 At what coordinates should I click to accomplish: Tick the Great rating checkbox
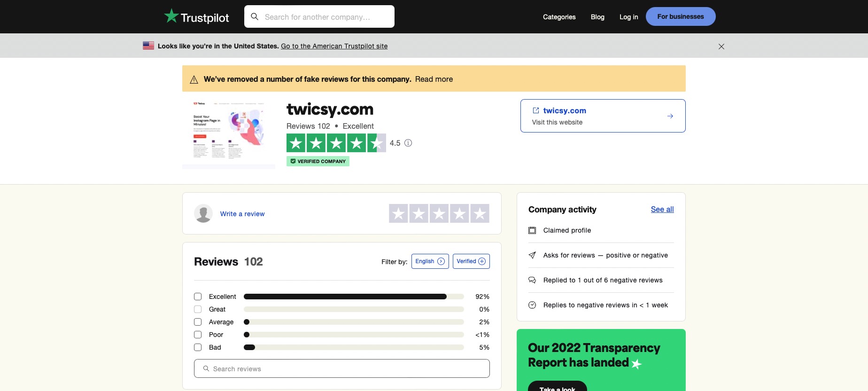[198, 309]
